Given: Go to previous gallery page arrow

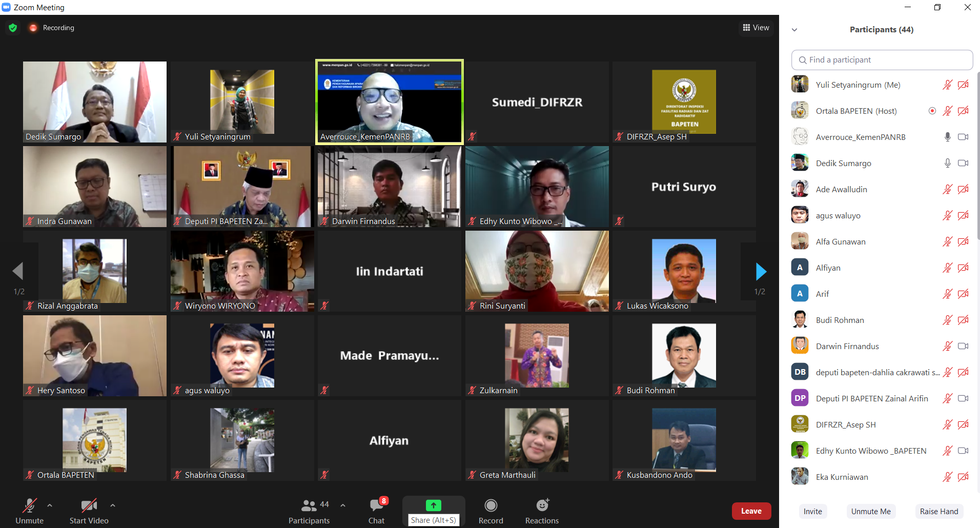Looking at the screenshot, I should tap(18, 271).
